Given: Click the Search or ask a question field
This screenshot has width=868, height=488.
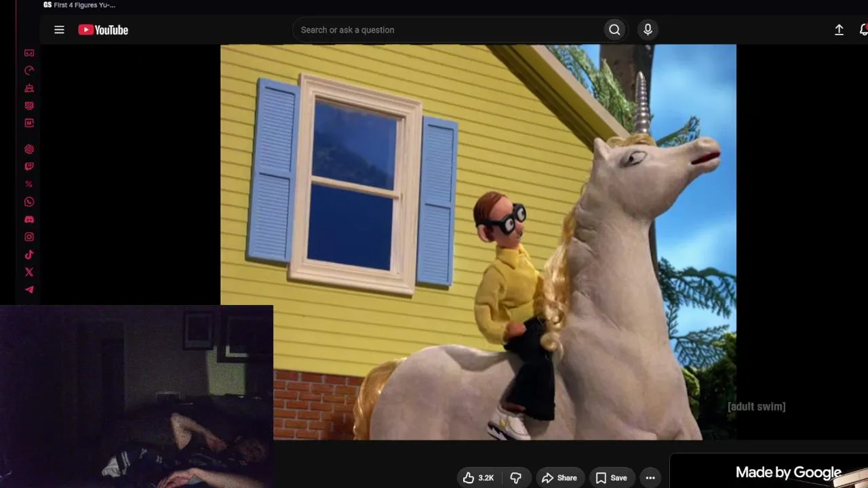Looking at the screenshot, I should (x=448, y=30).
